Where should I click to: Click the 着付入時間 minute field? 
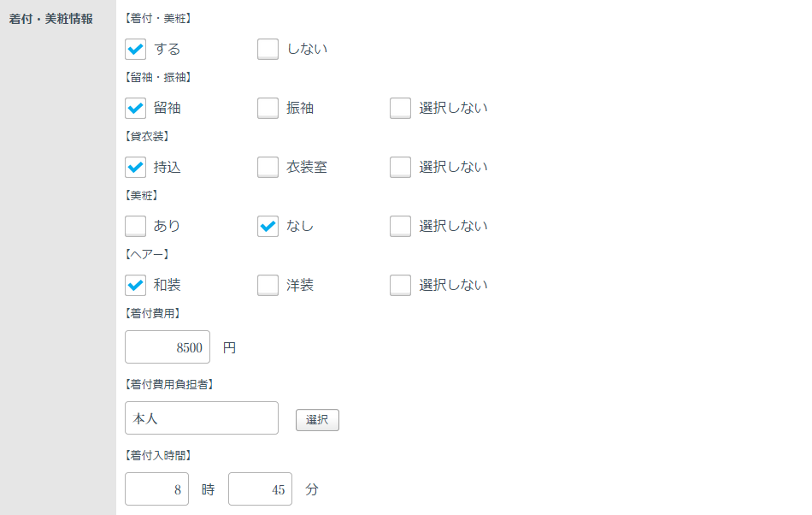click(x=260, y=489)
